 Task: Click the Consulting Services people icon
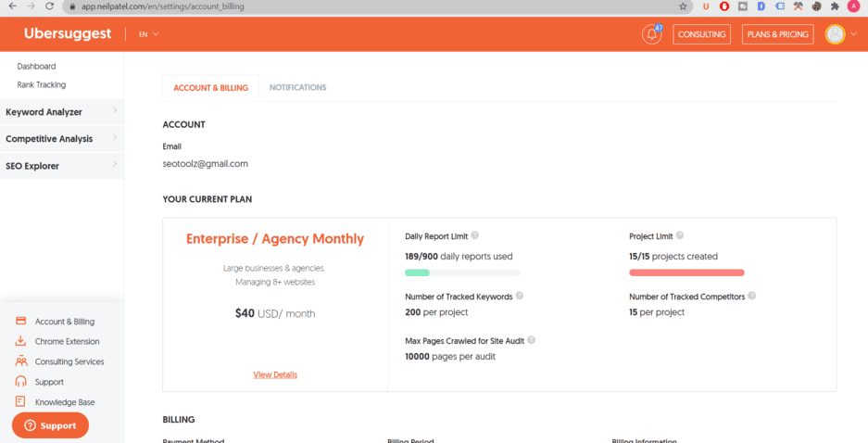[x=21, y=361]
